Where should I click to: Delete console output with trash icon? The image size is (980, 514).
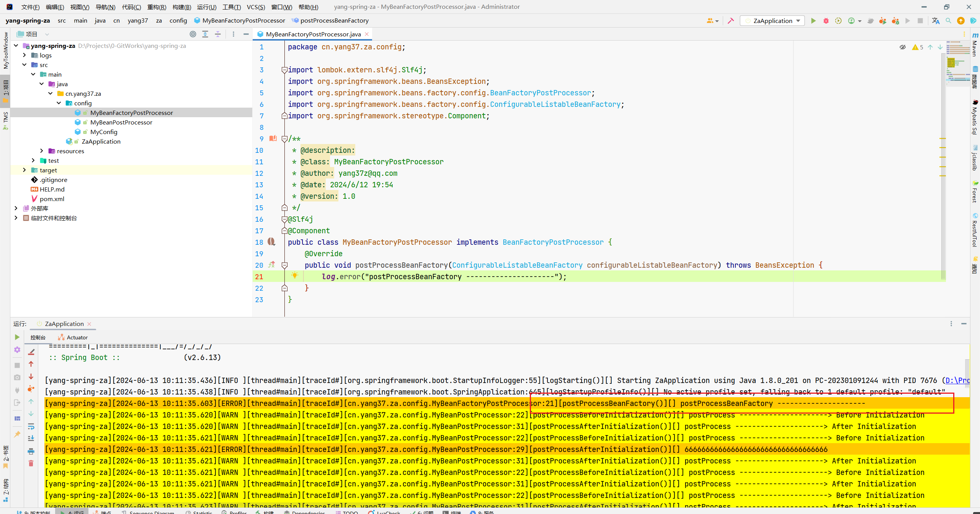tap(31, 463)
